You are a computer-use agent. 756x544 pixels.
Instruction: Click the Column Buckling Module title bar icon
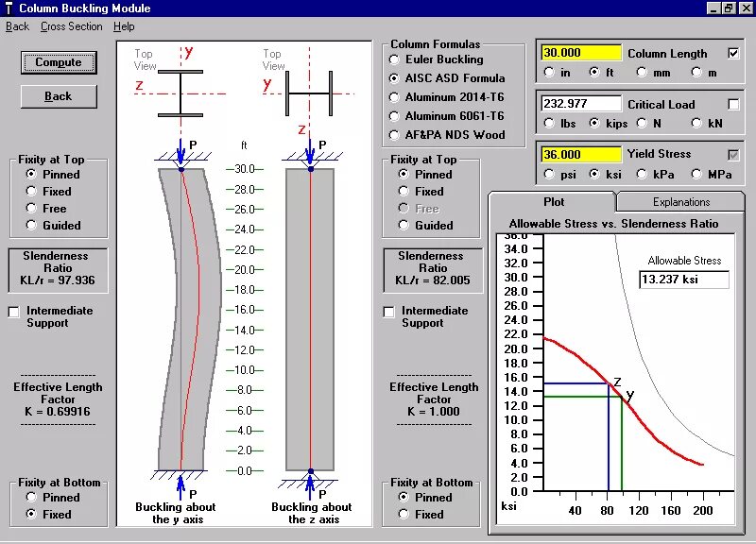point(9,8)
